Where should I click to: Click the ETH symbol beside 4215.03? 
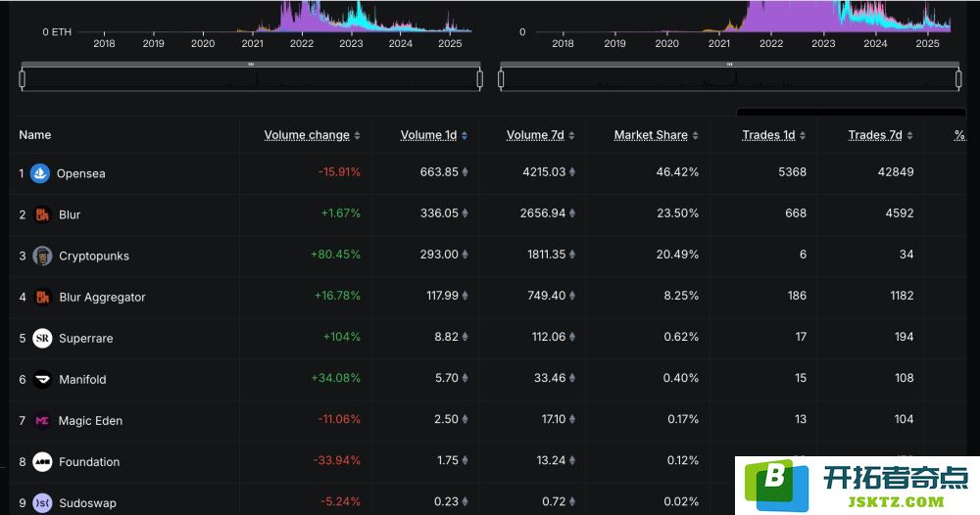coord(572,171)
